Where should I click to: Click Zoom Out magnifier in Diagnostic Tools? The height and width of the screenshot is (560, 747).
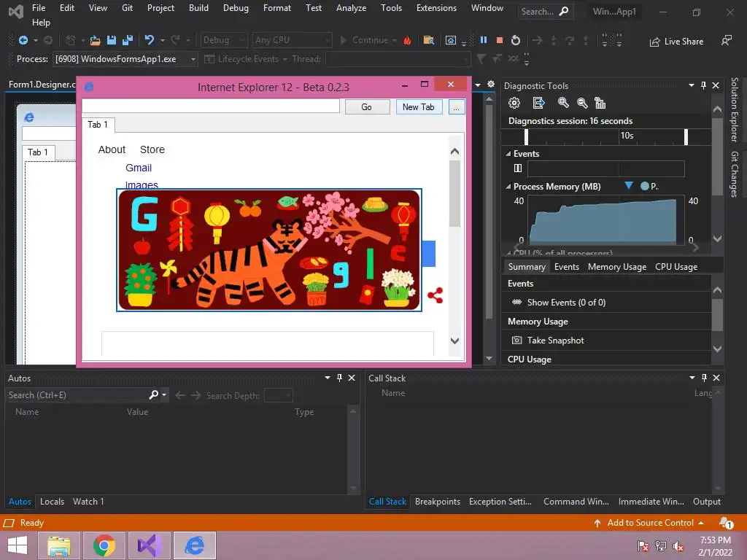[581, 103]
